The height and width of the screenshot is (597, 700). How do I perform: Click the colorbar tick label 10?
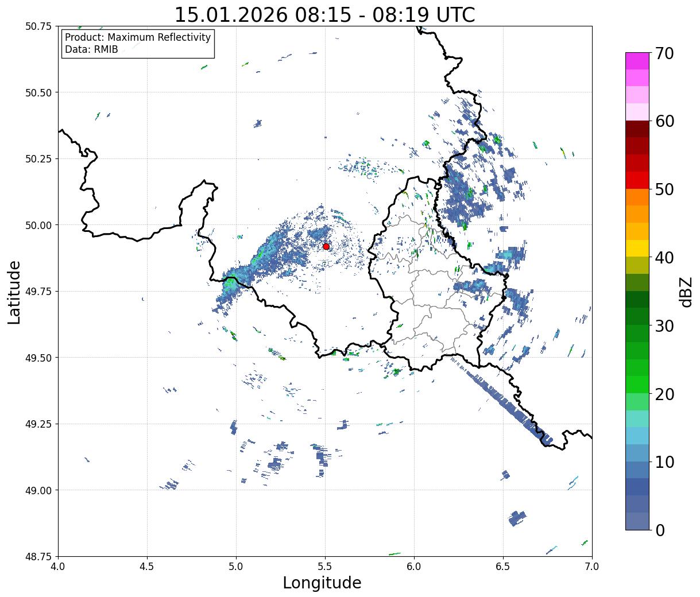click(x=664, y=462)
